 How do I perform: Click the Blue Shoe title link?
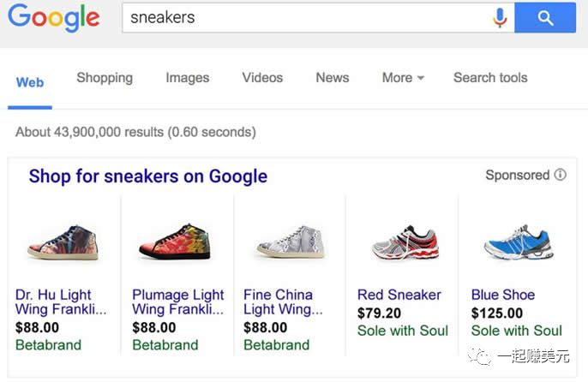[x=503, y=295]
